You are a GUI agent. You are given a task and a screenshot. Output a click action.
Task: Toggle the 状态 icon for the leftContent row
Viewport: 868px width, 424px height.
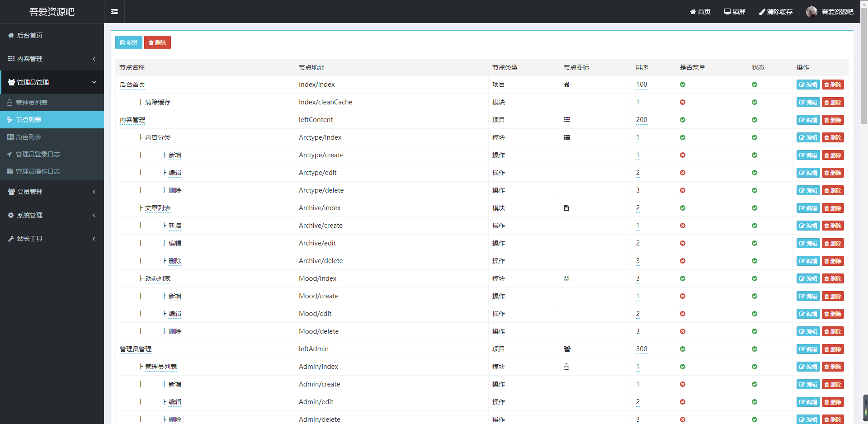tap(755, 120)
